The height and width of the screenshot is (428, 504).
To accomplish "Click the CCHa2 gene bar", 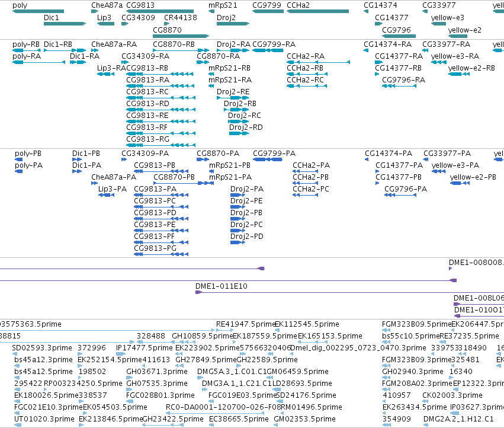I will (x=317, y=11).
